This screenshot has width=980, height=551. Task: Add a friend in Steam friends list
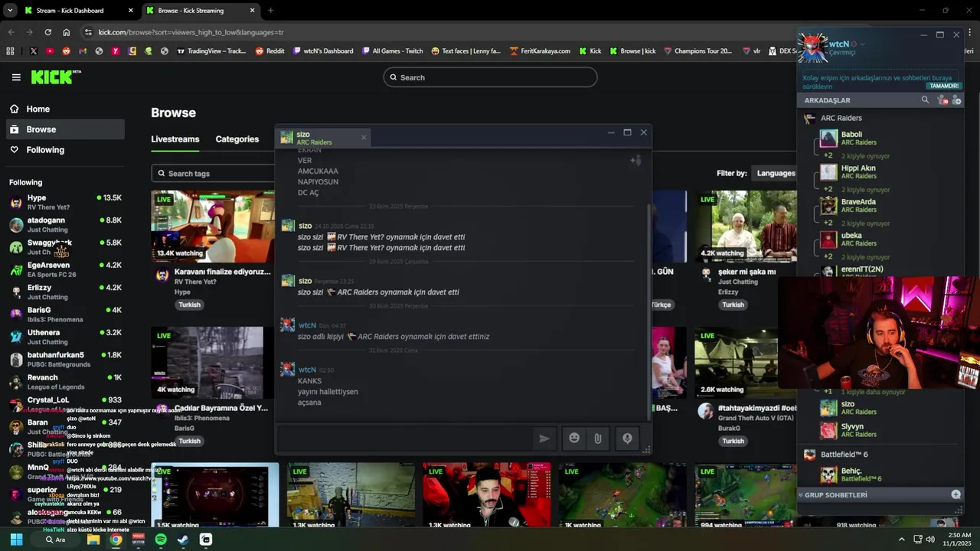[x=956, y=100]
